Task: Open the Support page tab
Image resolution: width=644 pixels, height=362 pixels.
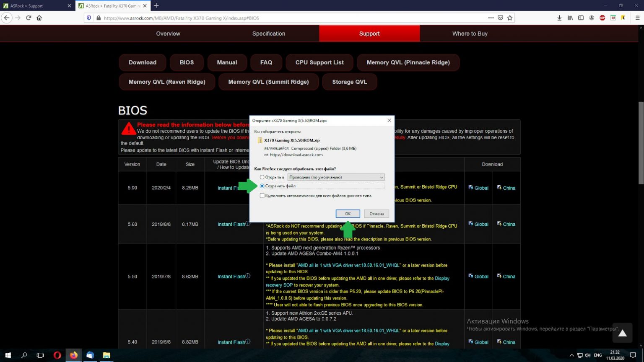Action: point(369,34)
